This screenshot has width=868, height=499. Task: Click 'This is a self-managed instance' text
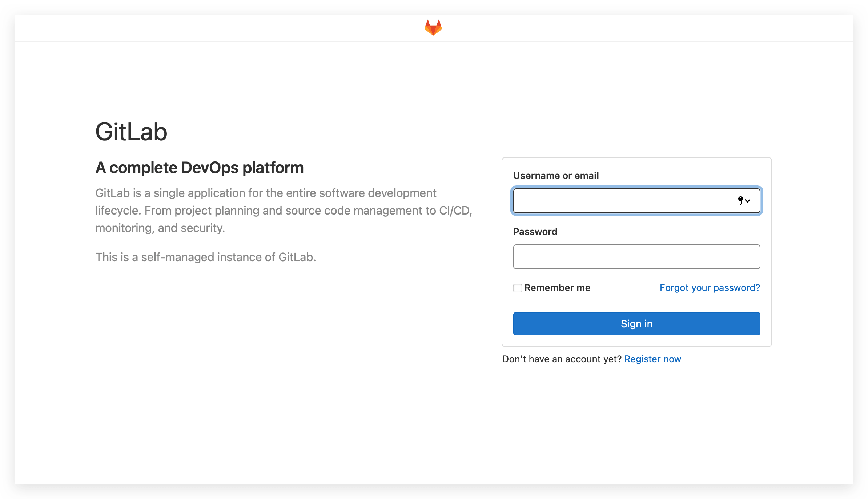(206, 257)
